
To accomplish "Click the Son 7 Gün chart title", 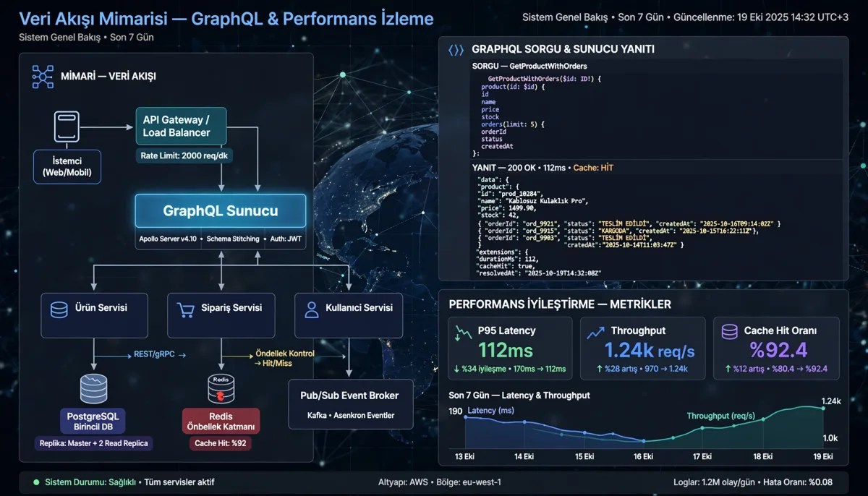I will [519, 395].
